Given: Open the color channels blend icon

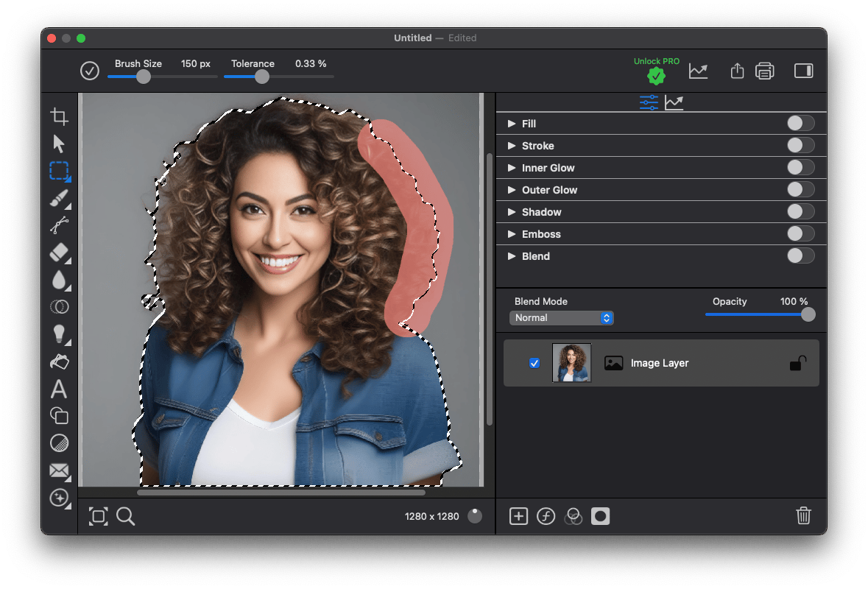Looking at the screenshot, I should coord(573,517).
